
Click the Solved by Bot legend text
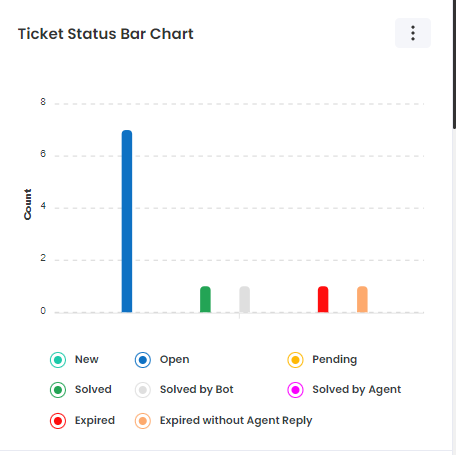click(197, 390)
